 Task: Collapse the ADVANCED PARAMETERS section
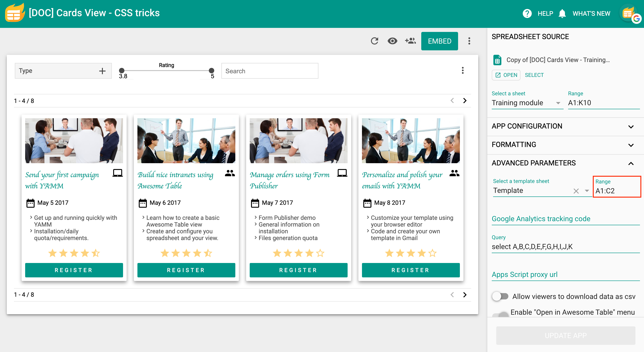[x=565, y=163]
